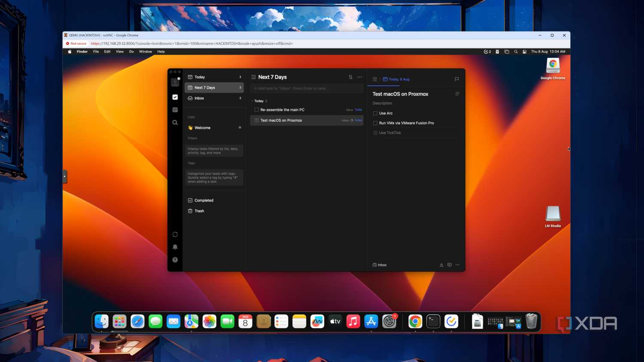Open the Help question-mark icon in TickTick
The image size is (644, 362).
175,260
